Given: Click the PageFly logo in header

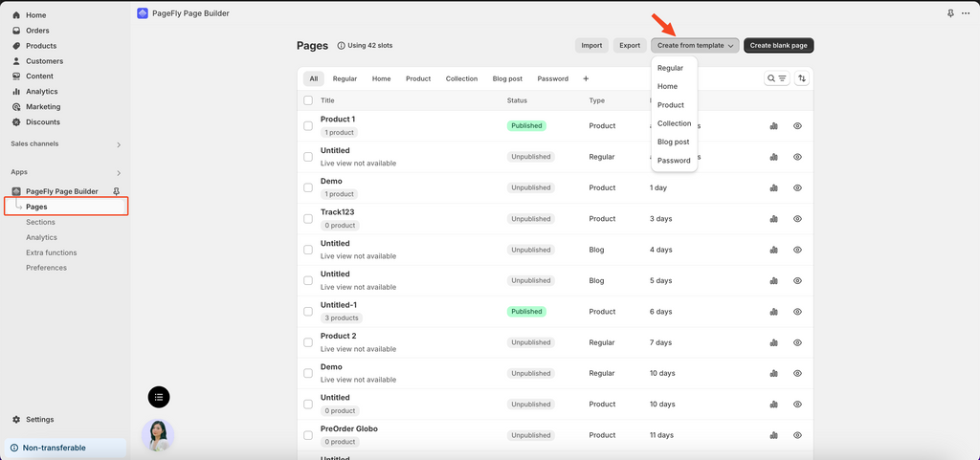Looking at the screenshot, I should (x=143, y=13).
